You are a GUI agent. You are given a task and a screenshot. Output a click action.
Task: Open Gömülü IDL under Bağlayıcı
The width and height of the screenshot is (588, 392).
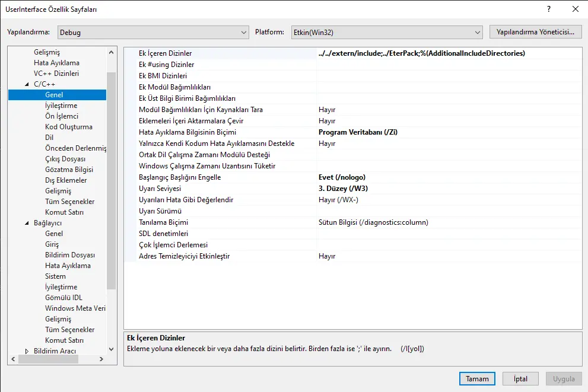pyautogui.click(x=63, y=298)
